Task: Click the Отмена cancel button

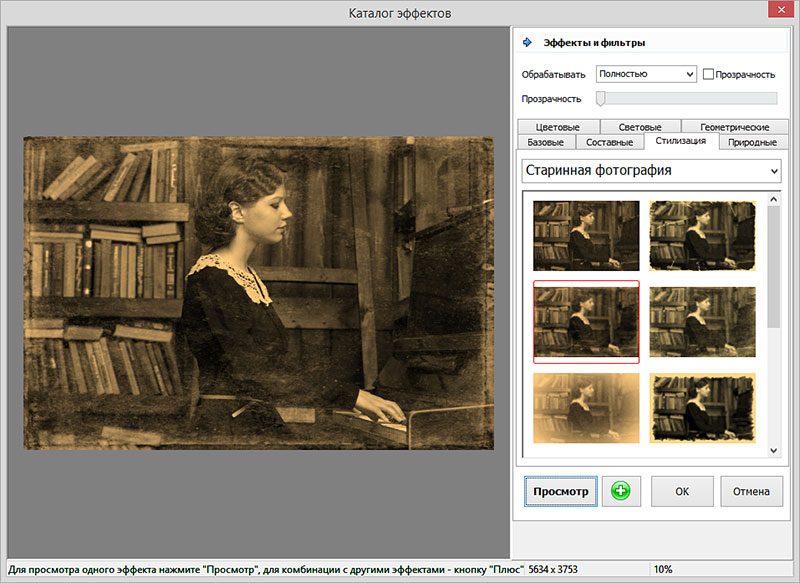Action: (x=750, y=491)
